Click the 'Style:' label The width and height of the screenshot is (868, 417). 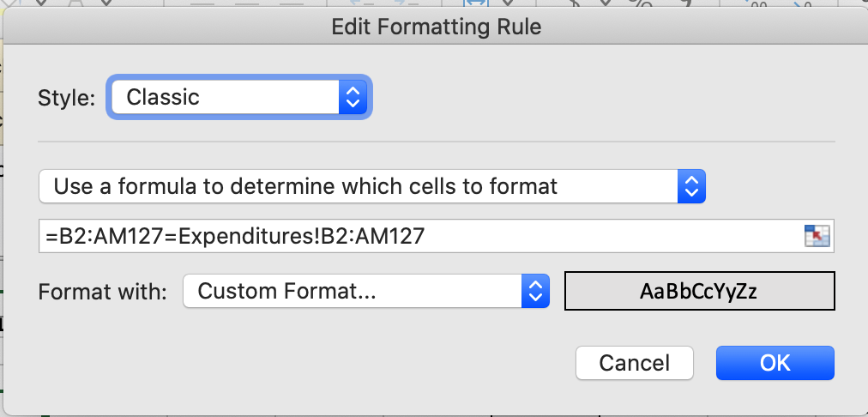66,98
